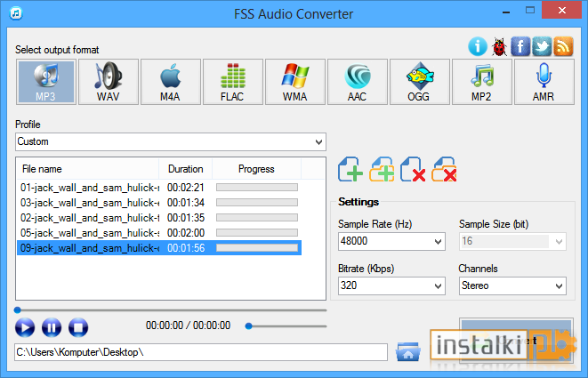
Task: Maximize the FSS Audio Converter window
Action: pos(530,11)
